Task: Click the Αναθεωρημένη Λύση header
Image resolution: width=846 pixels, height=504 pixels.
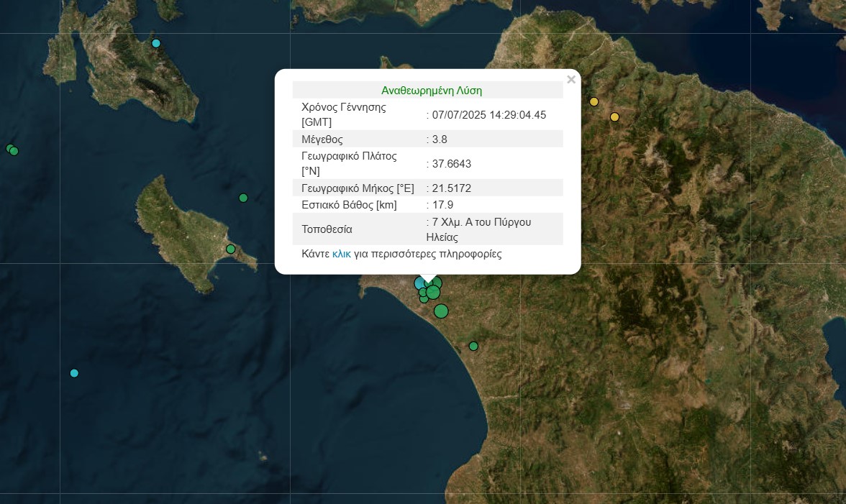Action: tap(432, 91)
